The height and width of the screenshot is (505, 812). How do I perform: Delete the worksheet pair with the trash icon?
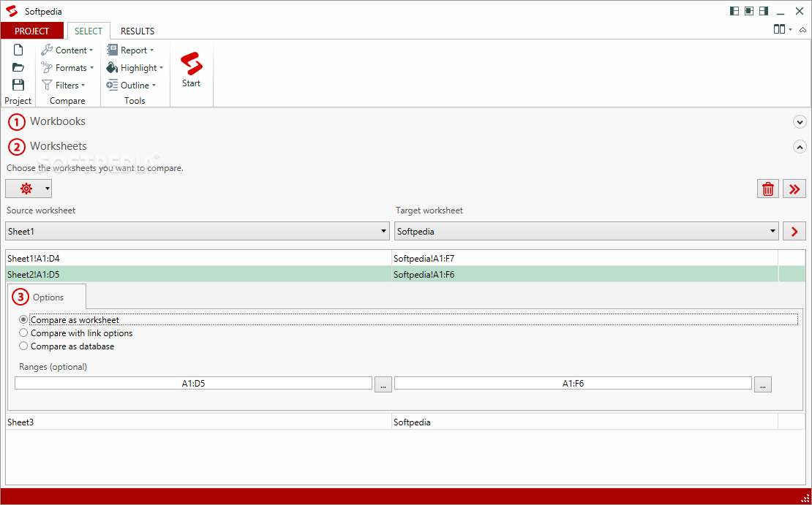768,189
